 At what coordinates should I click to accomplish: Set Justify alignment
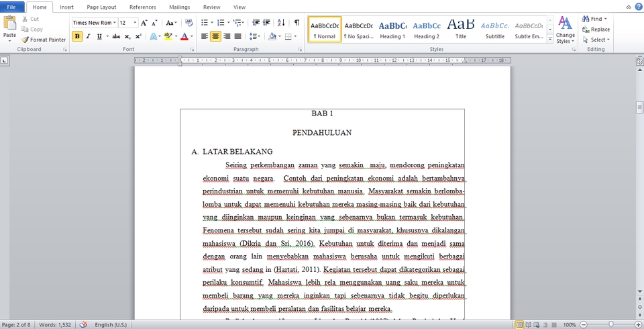point(237,36)
